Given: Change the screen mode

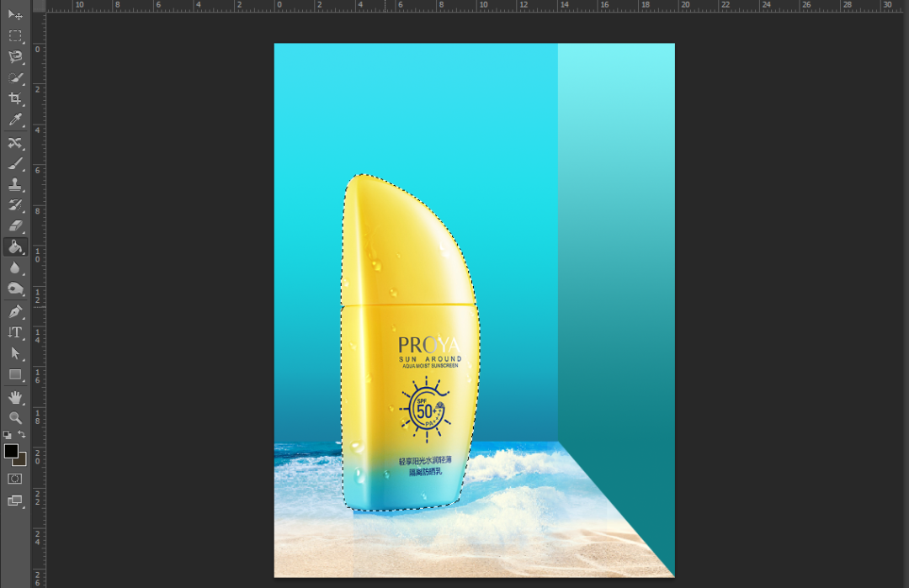Looking at the screenshot, I should (15, 501).
